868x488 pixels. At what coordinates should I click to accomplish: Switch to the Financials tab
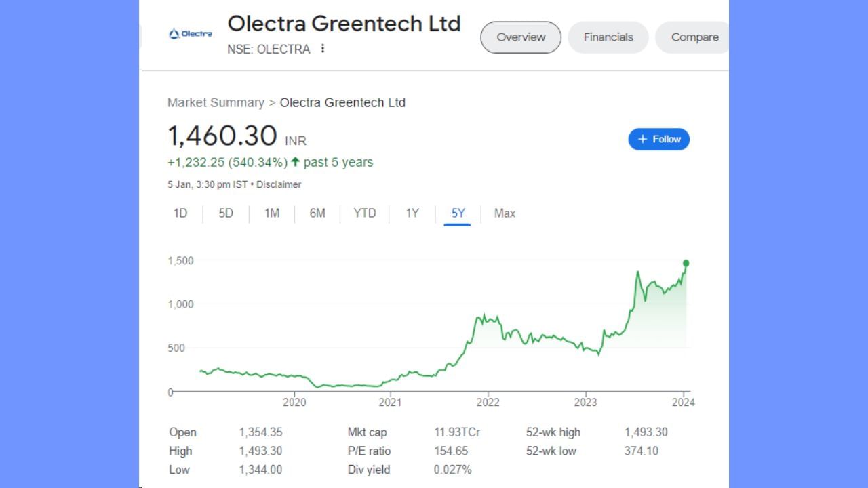(x=608, y=37)
